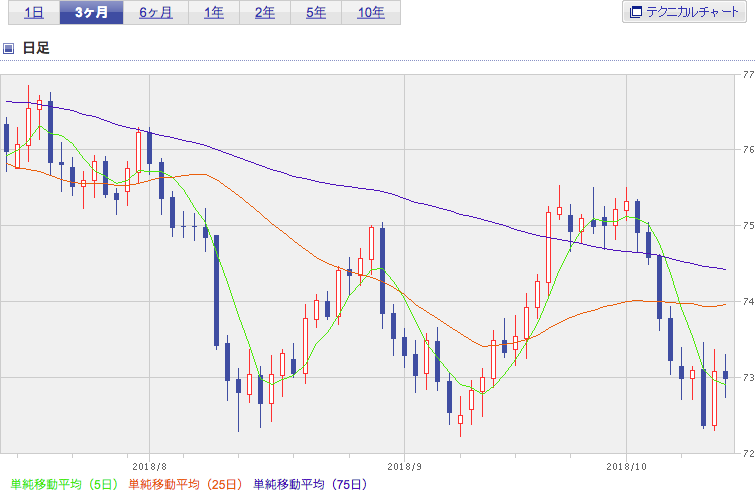Click the square icon beside 日足
Screen dimensions: 755x493
[9, 48]
